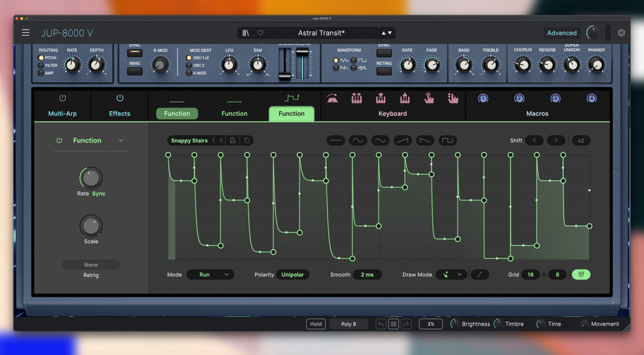This screenshot has height=355, width=644.
Task: Enable AMP routing LED
Action: point(41,73)
